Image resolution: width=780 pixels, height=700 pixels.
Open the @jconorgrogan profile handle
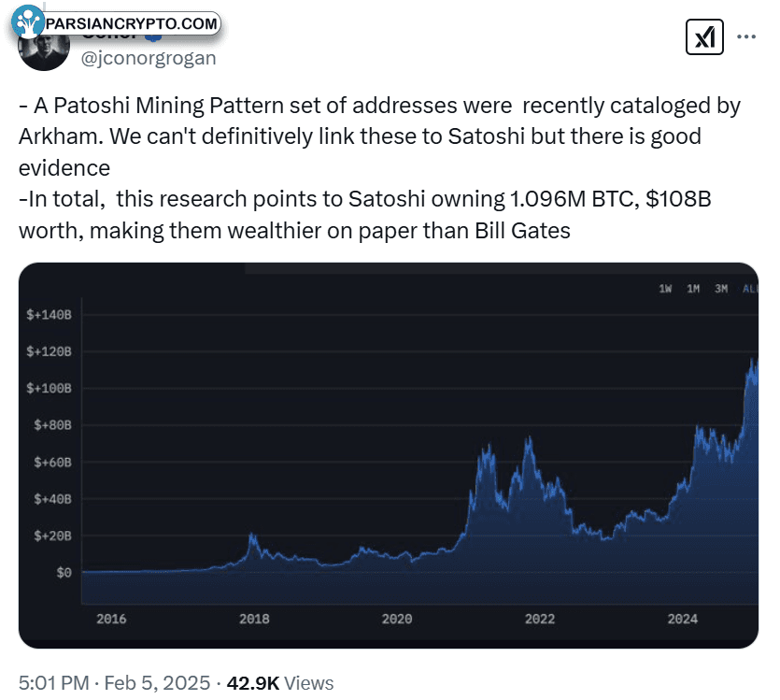point(149,58)
